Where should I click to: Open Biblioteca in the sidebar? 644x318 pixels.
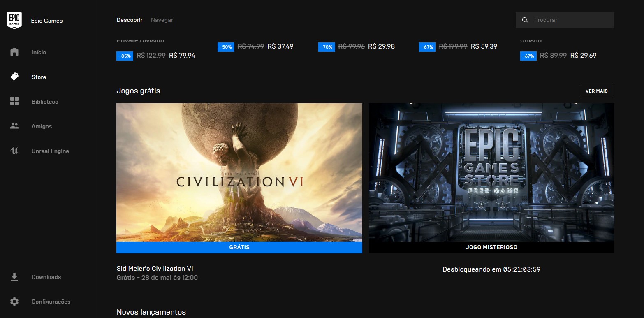pyautogui.click(x=45, y=102)
